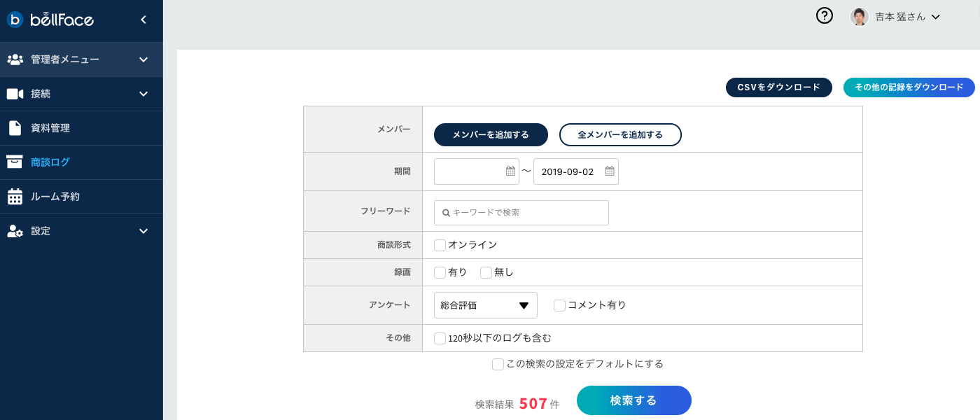This screenshot has height=420, width=980.
Task: Click the bellFace logo icon
Action: tap(15, 20)
